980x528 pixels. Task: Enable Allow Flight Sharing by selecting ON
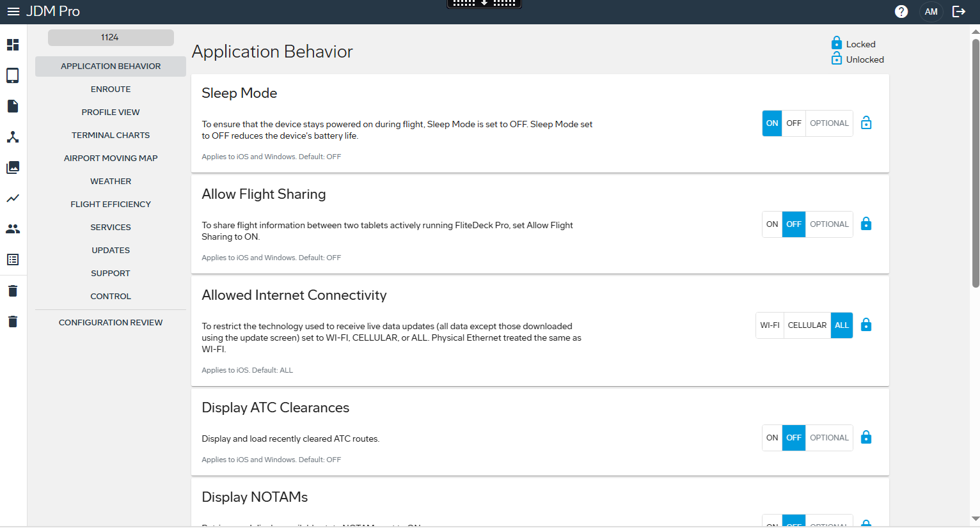pyautogui.click(x=771, y=224)
